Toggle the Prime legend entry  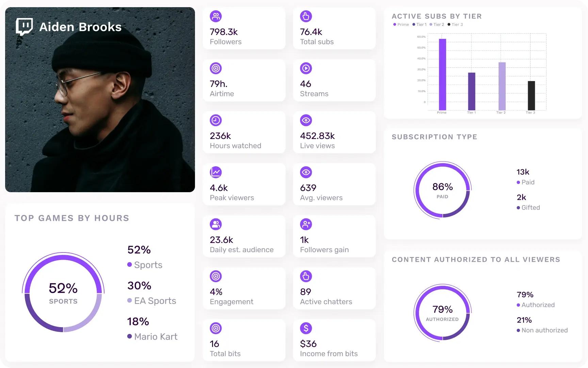pos(401,24)
